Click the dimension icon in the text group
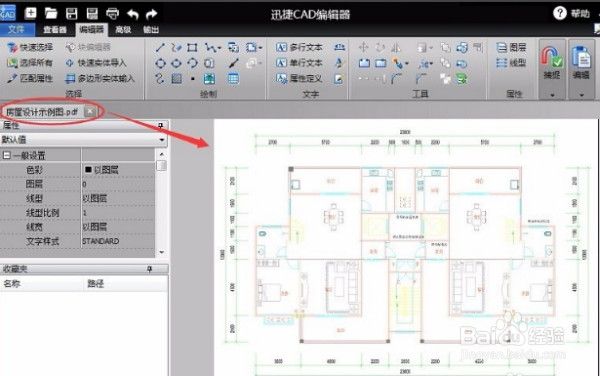Screen dimensions: 600x376 339,47
